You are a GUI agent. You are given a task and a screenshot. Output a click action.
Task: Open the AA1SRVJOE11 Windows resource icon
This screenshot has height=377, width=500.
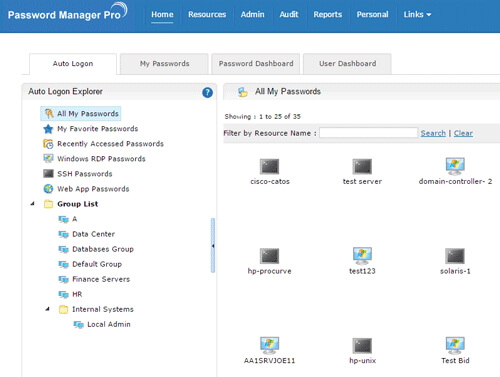(x=269, y=345)
